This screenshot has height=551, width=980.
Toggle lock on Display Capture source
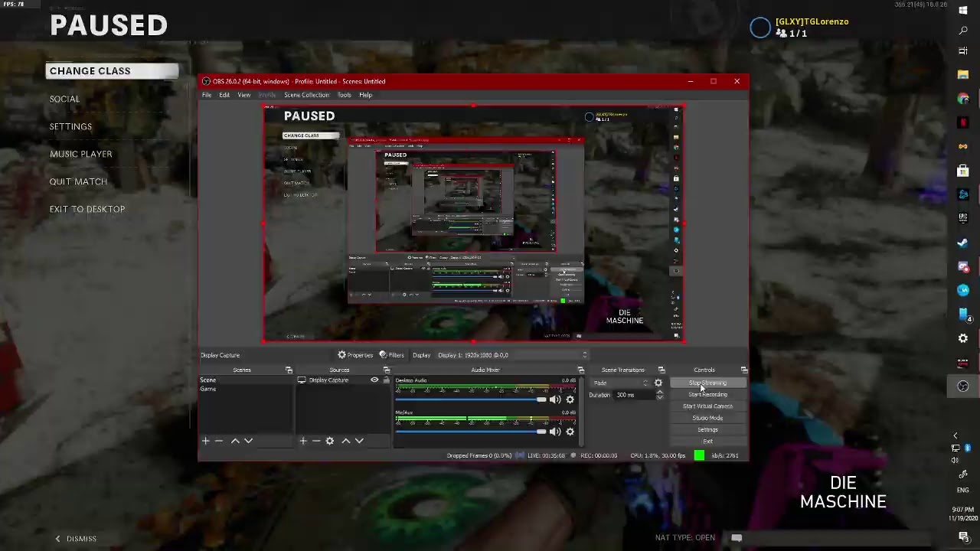point(386,380)
